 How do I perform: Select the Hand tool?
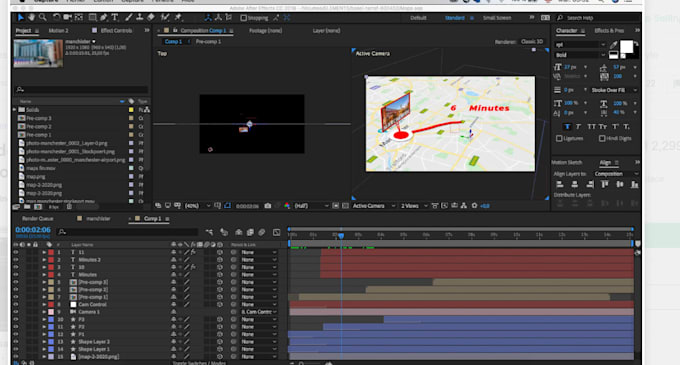pyautogui.click(x=31, y=17)
